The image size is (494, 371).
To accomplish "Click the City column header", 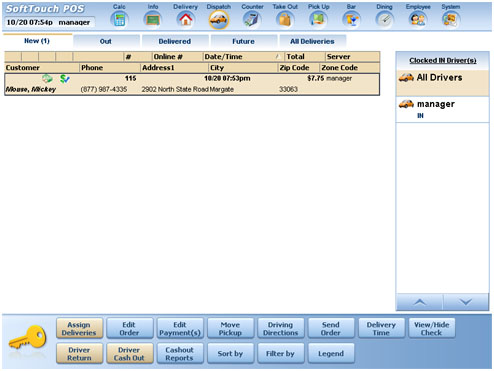I will (x=243, y=68).
